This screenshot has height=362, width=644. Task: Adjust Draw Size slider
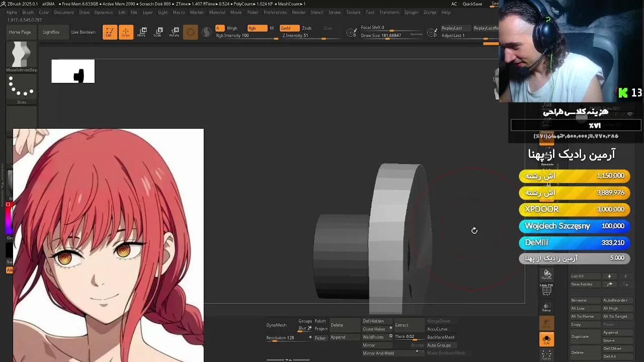pos(391,36)
